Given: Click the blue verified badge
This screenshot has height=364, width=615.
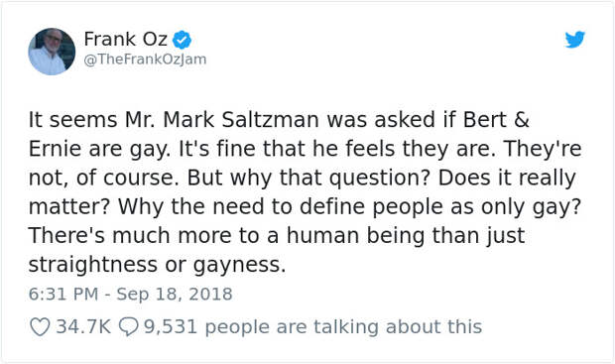Looking at the screenshot, I should [x=183, y=40].
